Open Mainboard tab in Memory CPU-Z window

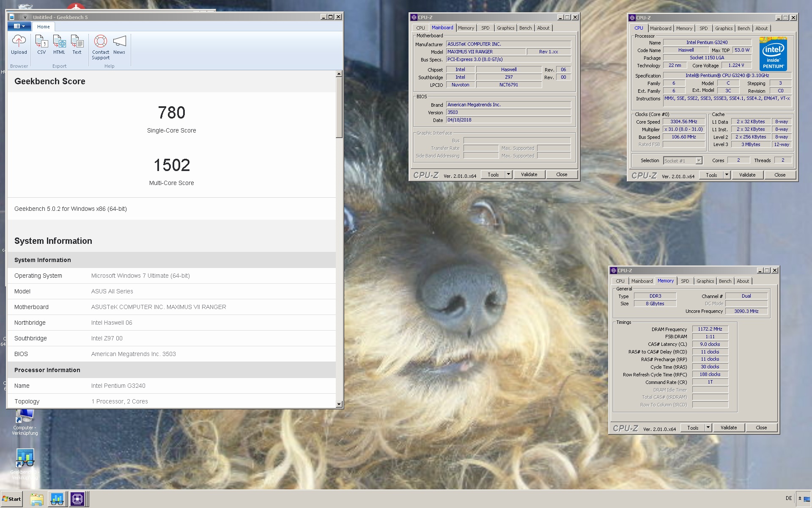coord(642,281)
